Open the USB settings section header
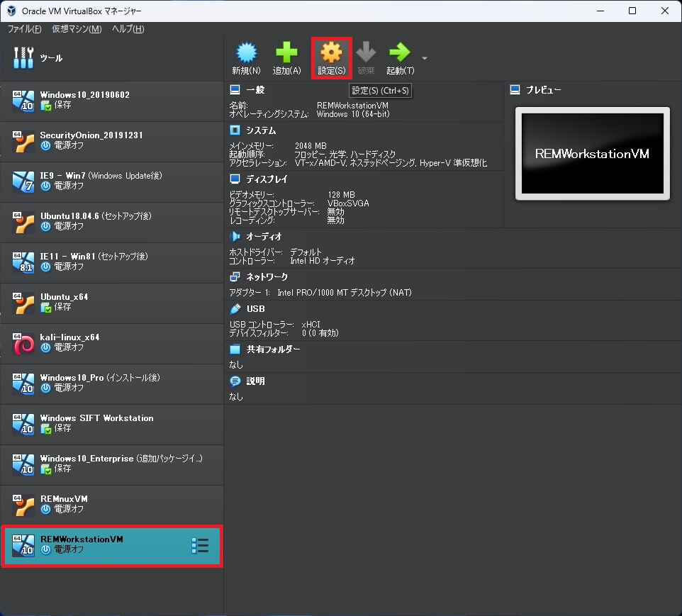682x616 pixels. pyautogui.click(x=255, y=309)
